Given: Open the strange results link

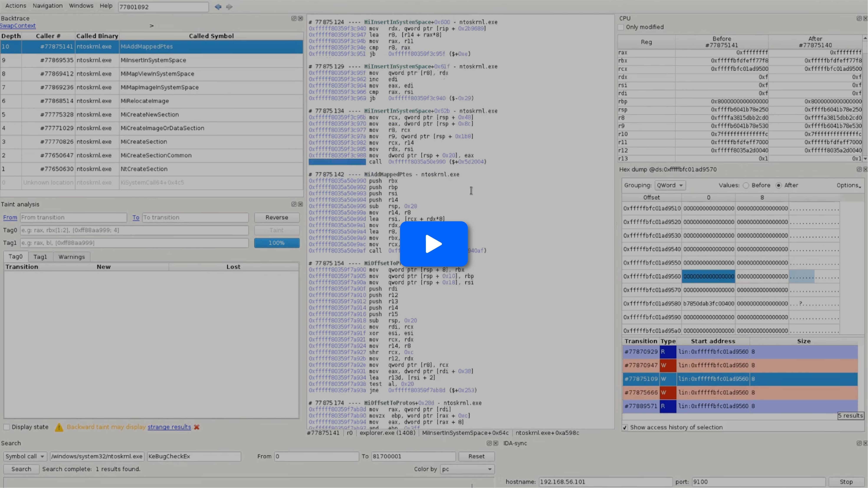Looking at the screenshot, I should (x=169, y=427).
